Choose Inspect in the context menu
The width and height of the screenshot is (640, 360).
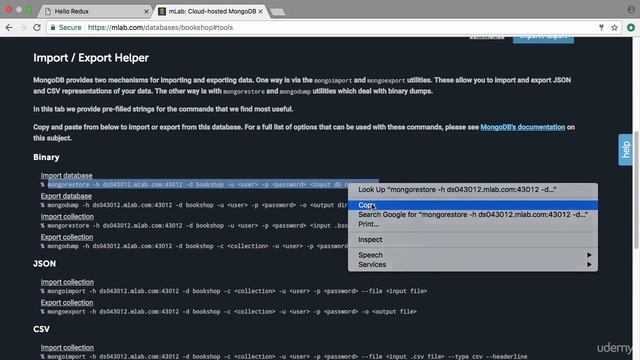pos(473,240)
